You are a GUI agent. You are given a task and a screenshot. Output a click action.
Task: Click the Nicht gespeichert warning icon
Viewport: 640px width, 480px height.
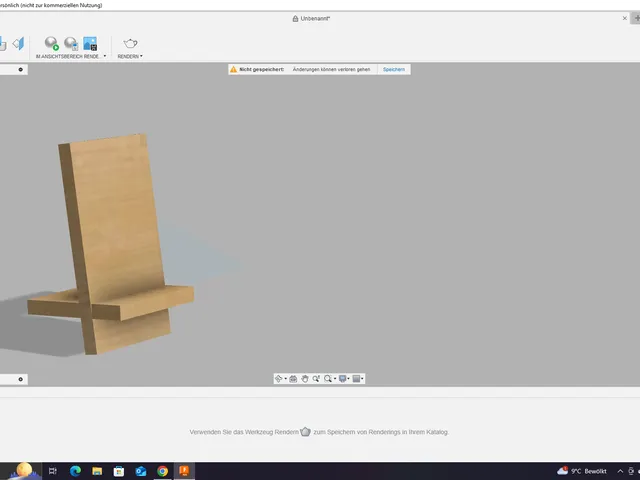pyautogui.click(x=233, y=69)
